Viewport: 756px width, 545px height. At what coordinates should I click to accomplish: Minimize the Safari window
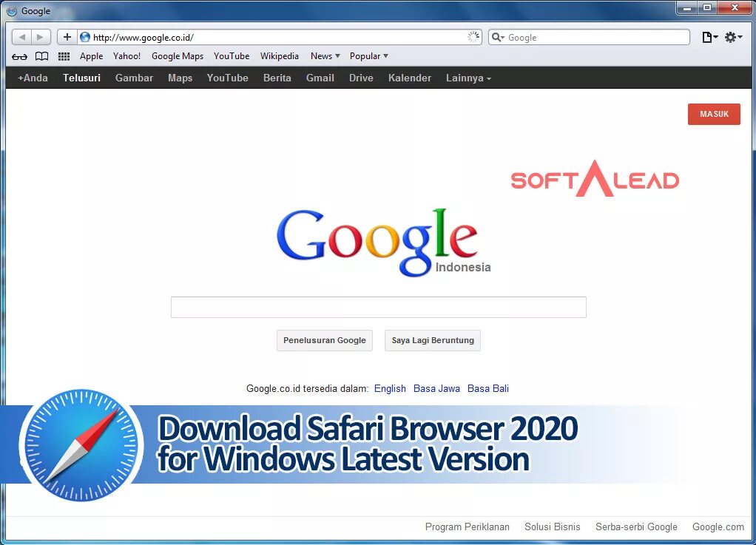pyautogui.click(x=687, y=7)
